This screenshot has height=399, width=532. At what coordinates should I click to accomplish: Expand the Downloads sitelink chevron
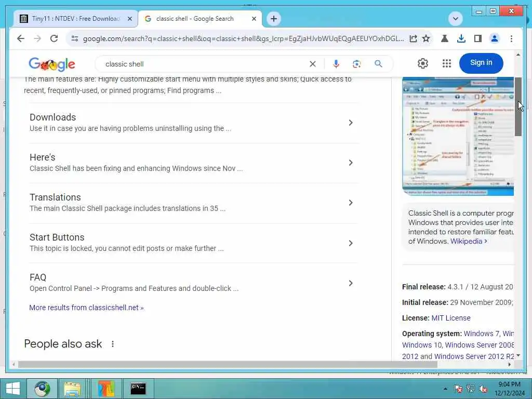[351, 123]
